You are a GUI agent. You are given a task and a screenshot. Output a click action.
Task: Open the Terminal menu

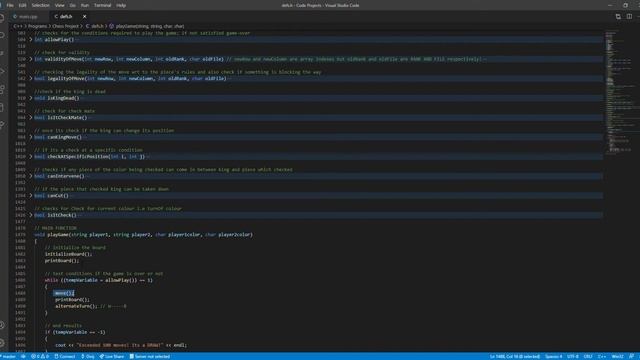pyautogui.click(x=102, y=5)
